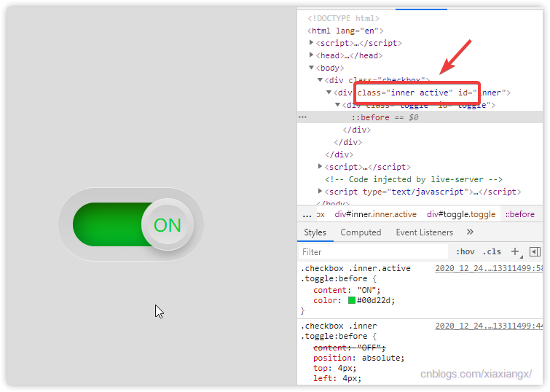Switch to the Computed tab
Image resolution: width=550 pixels, height=392 pixels.
(361, 232)
